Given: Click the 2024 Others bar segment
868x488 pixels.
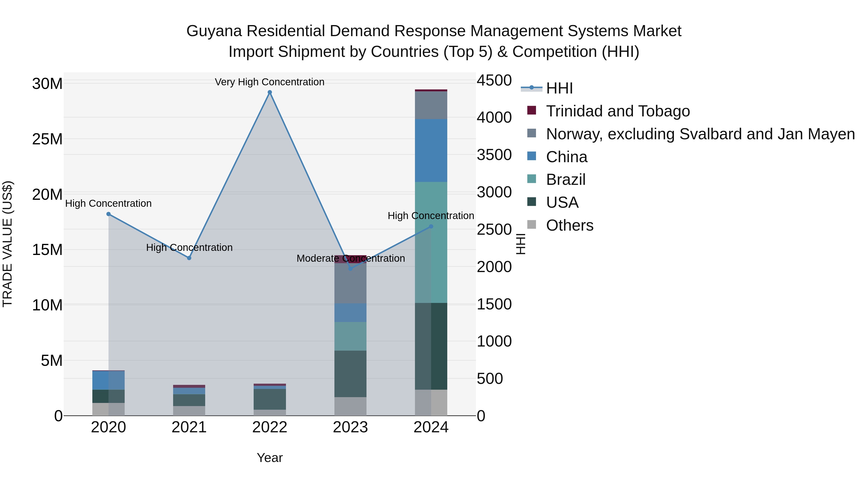Looking at the screenshot, I should (x=431, y=402).
